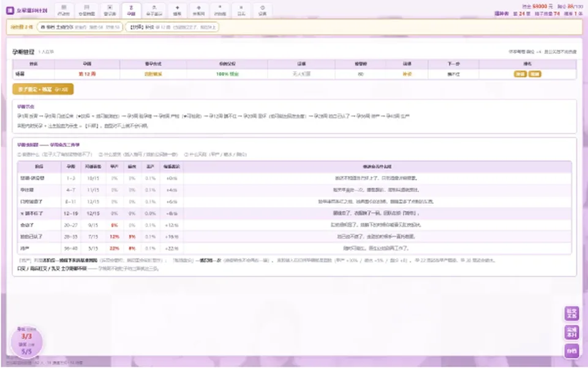Click the purple app logo icon
The height and width of the screenshot is (368, 588).
tap(10, 10)
